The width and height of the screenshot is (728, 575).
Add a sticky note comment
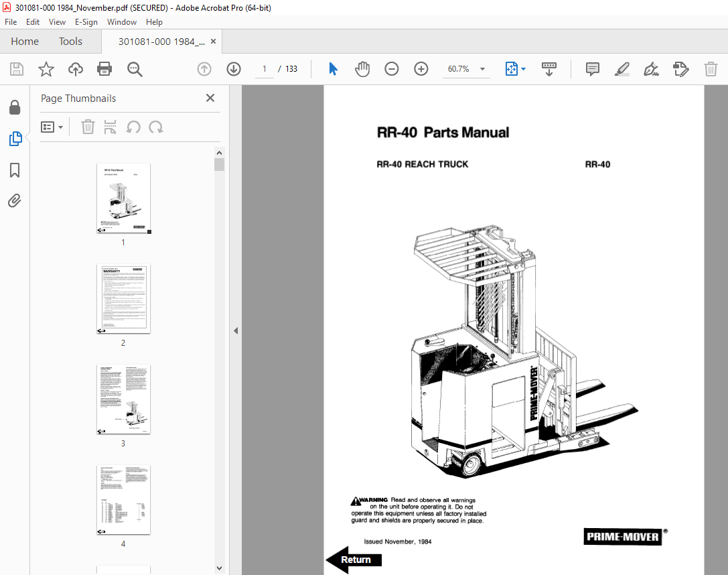click(x=592, y=68)
